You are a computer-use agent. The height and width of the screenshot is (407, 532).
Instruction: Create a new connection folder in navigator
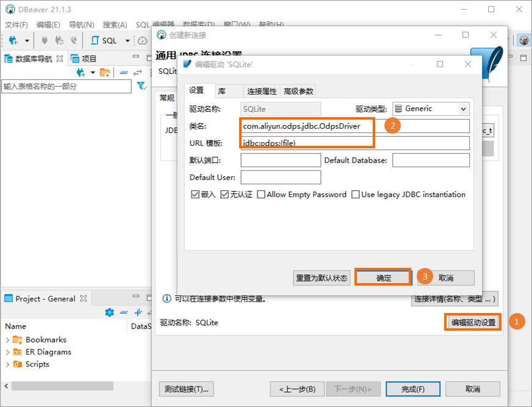104,73
